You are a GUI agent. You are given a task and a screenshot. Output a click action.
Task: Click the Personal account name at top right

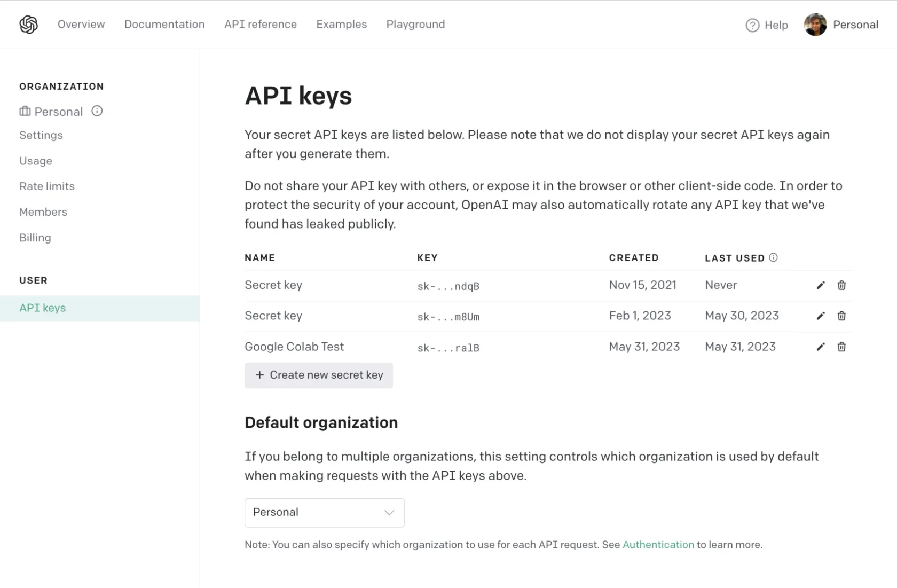tap(855, 25)
